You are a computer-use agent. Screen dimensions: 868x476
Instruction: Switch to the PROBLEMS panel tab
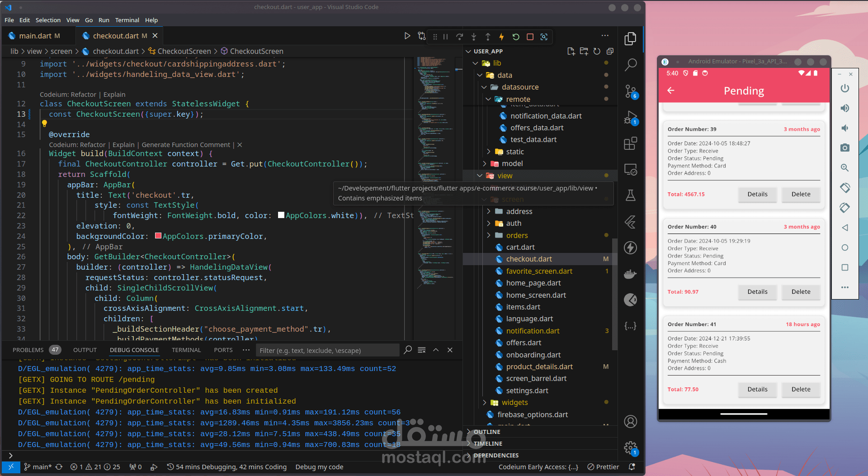click(28, 350)
